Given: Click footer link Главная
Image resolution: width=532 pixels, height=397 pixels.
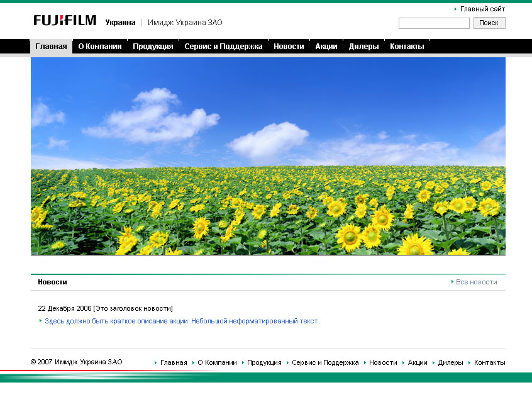Looking at the screenshot, I should [174, 362].
